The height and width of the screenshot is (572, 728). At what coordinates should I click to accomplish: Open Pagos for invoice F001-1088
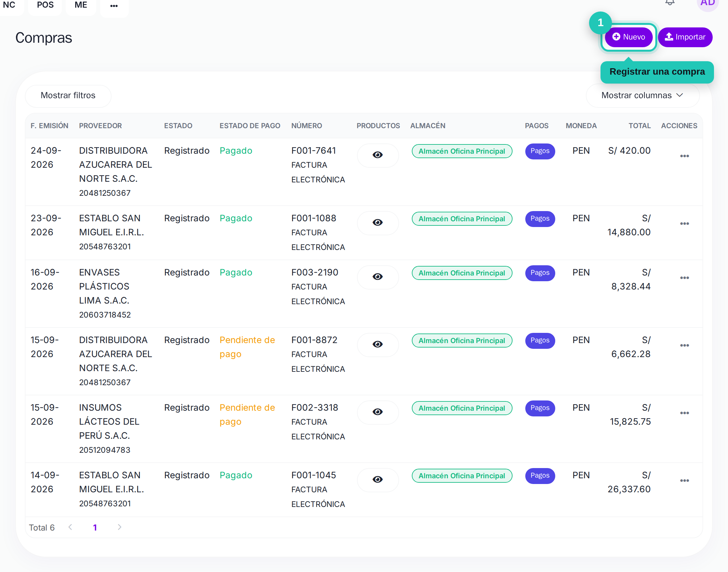(x=540, y=219)
